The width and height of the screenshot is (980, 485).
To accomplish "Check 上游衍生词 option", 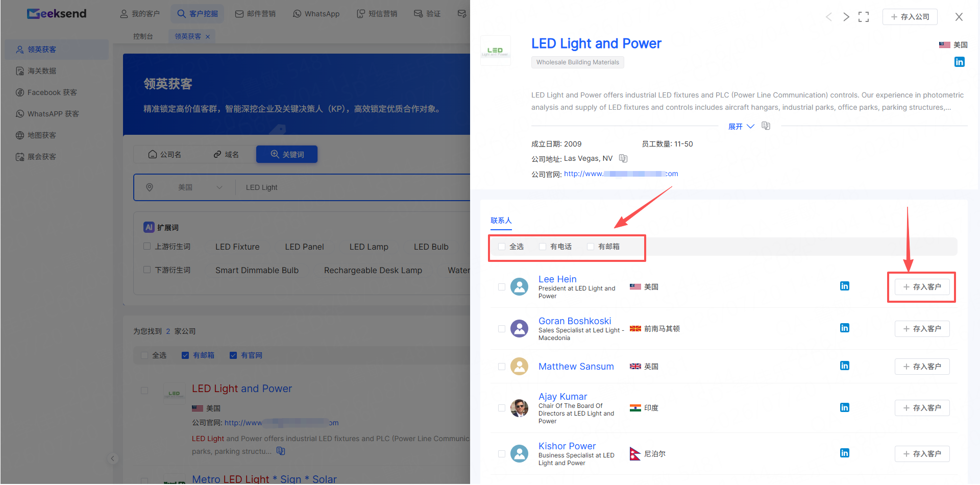I will point(147,247).
